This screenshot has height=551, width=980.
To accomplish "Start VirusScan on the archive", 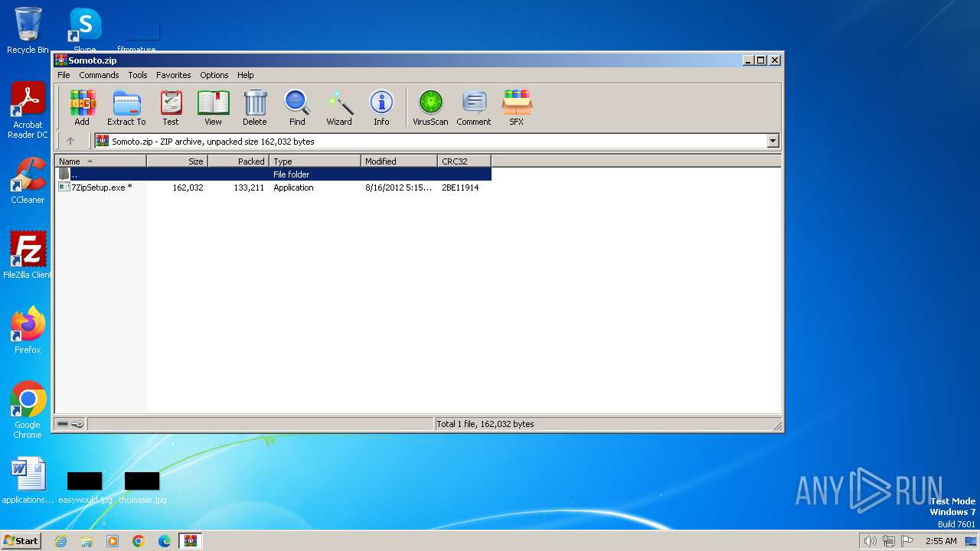I will point(430,107).
